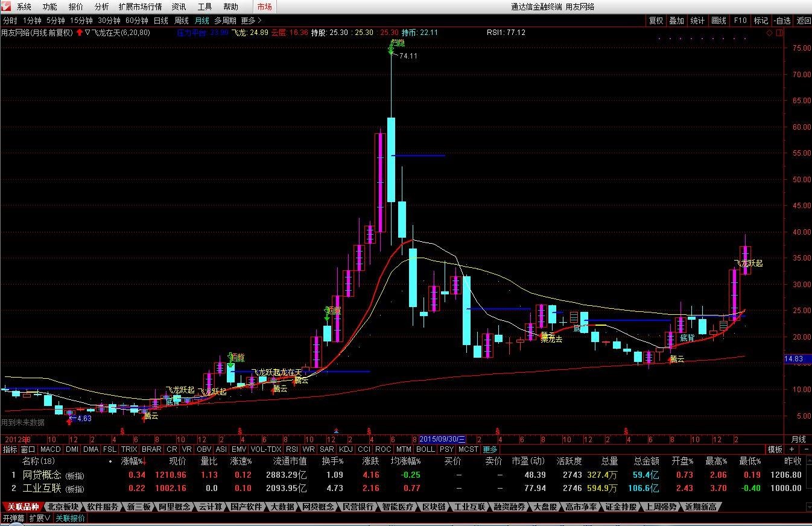Image resolution: width=812 pixels, height=526 pixels.
Task: Select the 窗口 indicator tab
Action: pyautogui.click(x=28, y=449)
